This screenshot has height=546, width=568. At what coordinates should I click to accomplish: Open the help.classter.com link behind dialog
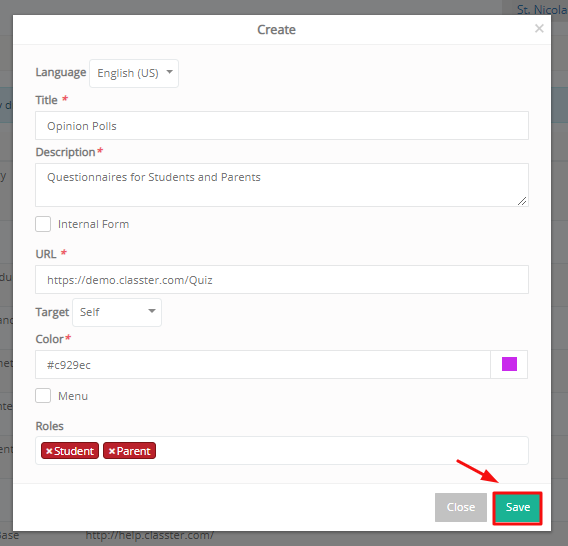click(x=150, y=536)
